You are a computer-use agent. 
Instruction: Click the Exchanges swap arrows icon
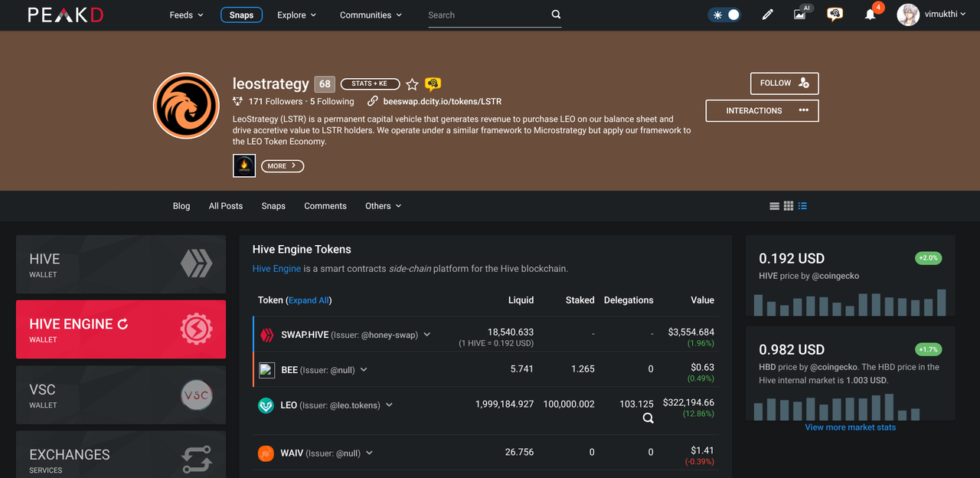197,460
